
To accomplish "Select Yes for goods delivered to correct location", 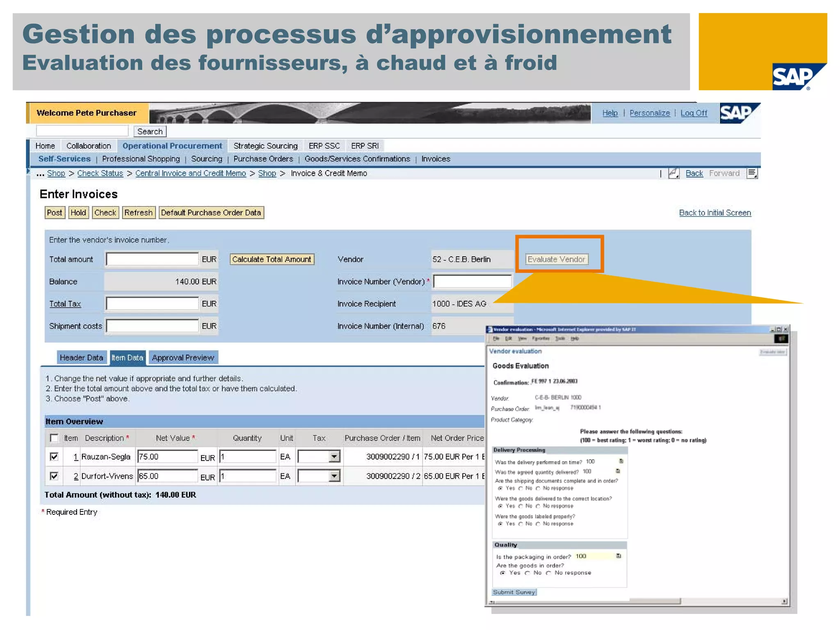I will pyautogui.click(x=500, y=506).
